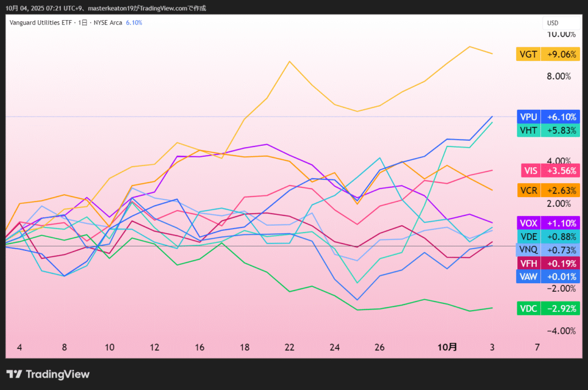Click the VAW ticker label

[x=528, y=276]
